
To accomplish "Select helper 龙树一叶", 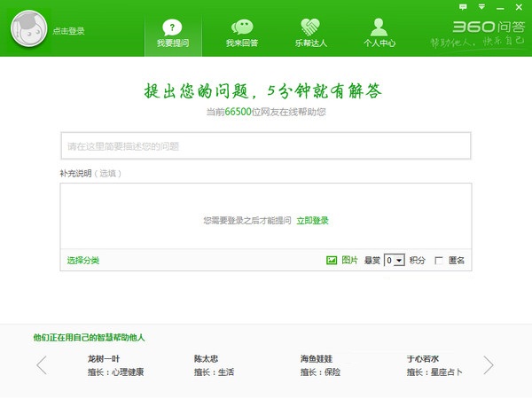I will pos(104,358).
